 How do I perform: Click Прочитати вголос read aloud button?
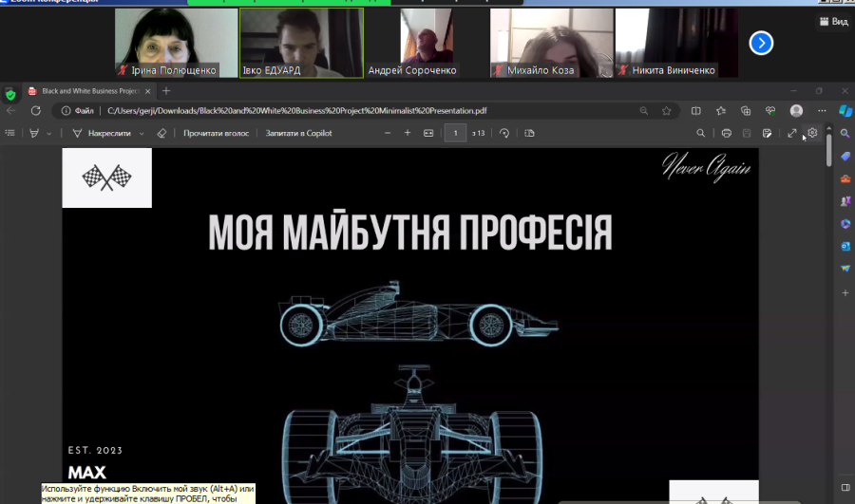pos(216,133)
